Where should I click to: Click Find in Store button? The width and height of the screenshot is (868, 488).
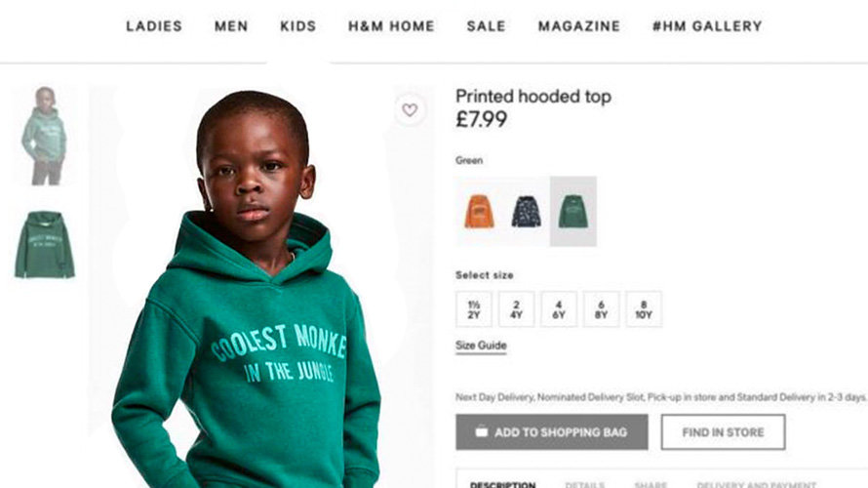click(x=723, y=432)
